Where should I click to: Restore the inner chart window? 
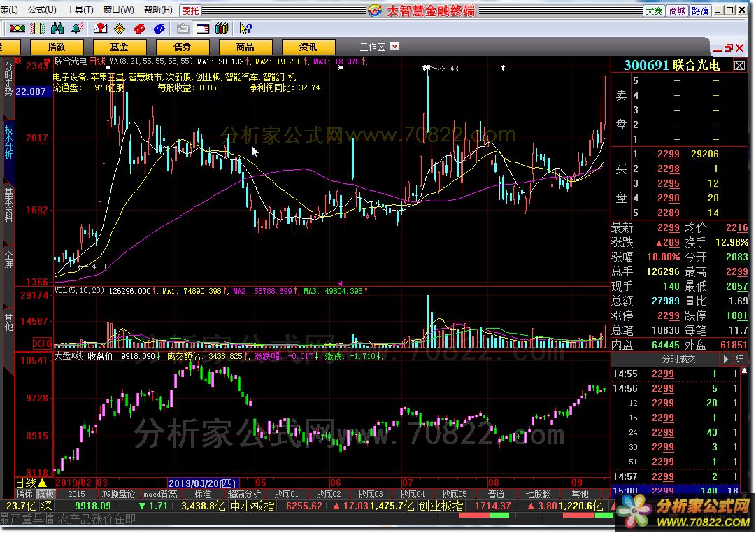coord(729,48)
